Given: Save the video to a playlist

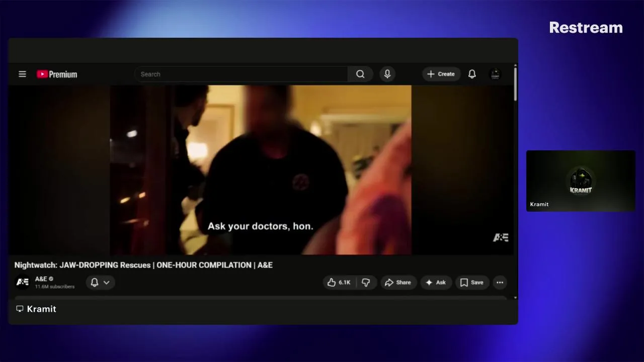Looking at the screenshot, I should 472,283.
